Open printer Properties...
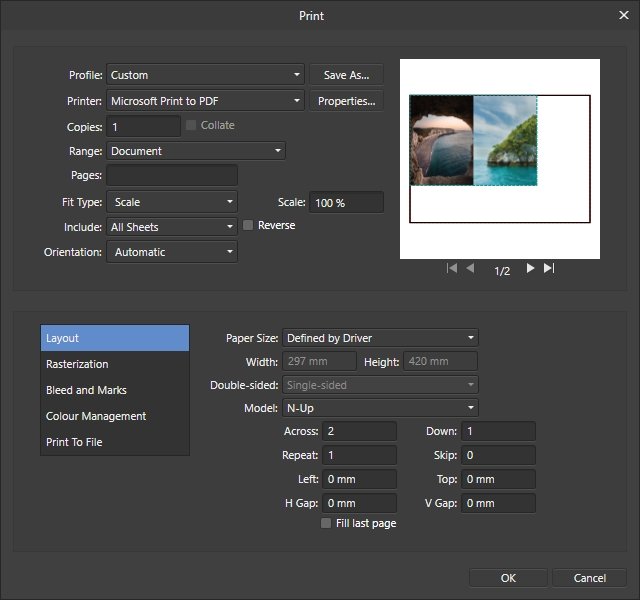 347,101
